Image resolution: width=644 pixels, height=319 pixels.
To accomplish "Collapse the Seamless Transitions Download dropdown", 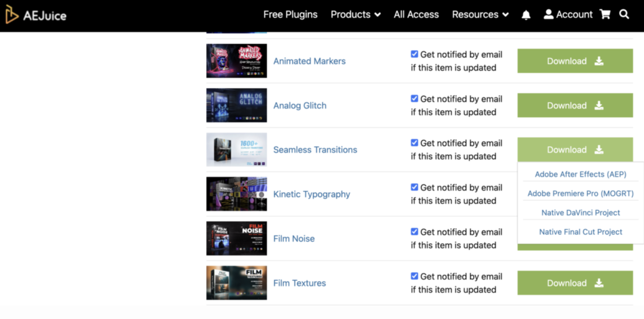I will (575, 149).
